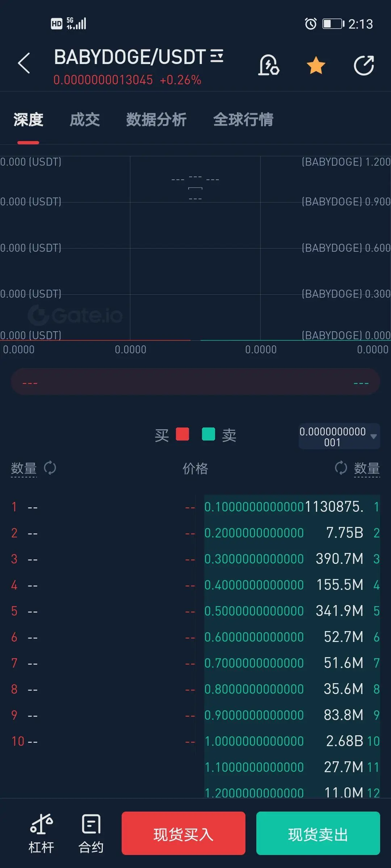Tap sell quantity 2.68B
Screen dimensions: 391x868
point(345,741)
